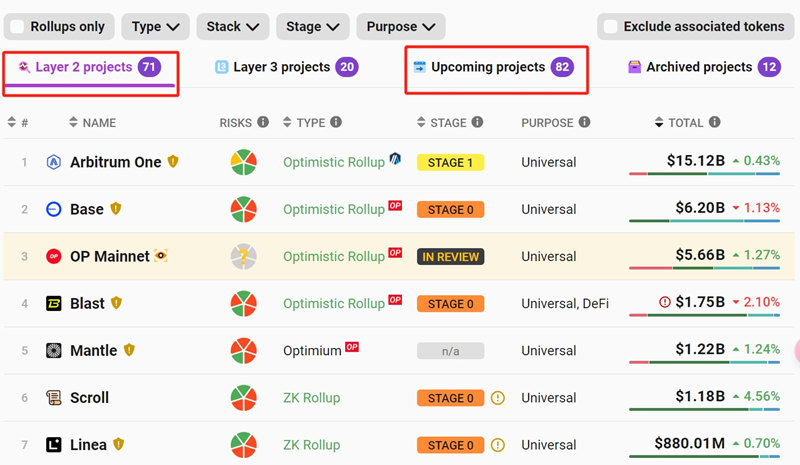Open the Arbitrum One project link
Image resolution: width=800 pixels, height=465 pixels.
(115, 162)
